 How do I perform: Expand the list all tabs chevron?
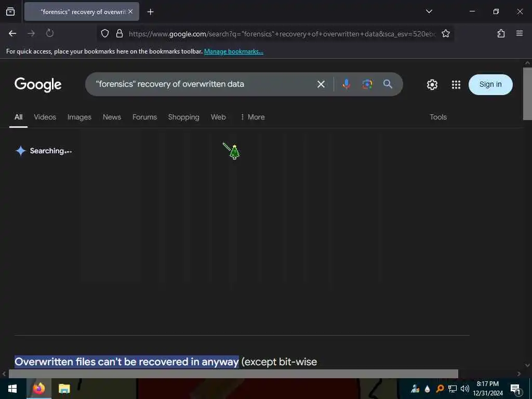pyautogui.click(x=429, y=11)
